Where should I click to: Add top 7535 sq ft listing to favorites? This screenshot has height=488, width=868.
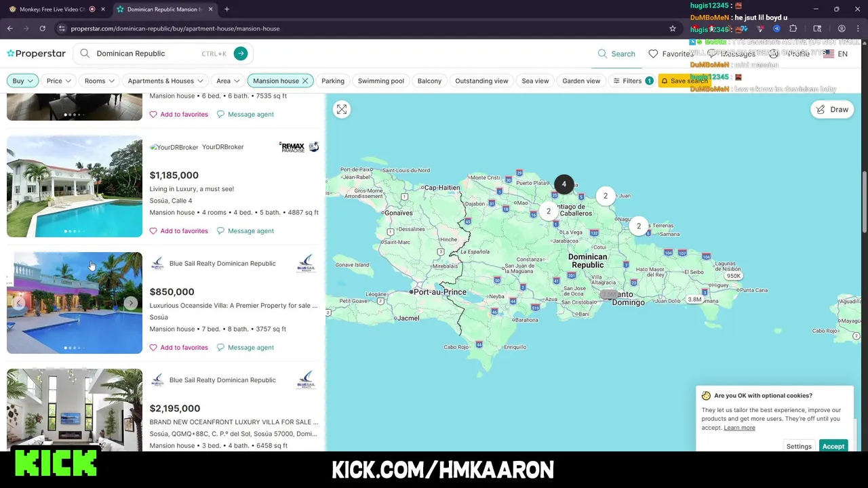tap(179, 114)
